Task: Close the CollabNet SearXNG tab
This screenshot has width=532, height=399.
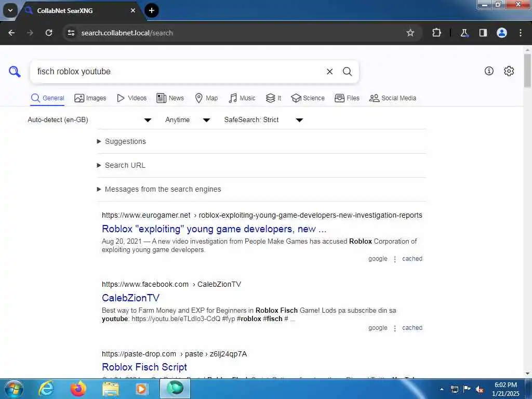Action: pyautogui.click(x=133, y=10)
